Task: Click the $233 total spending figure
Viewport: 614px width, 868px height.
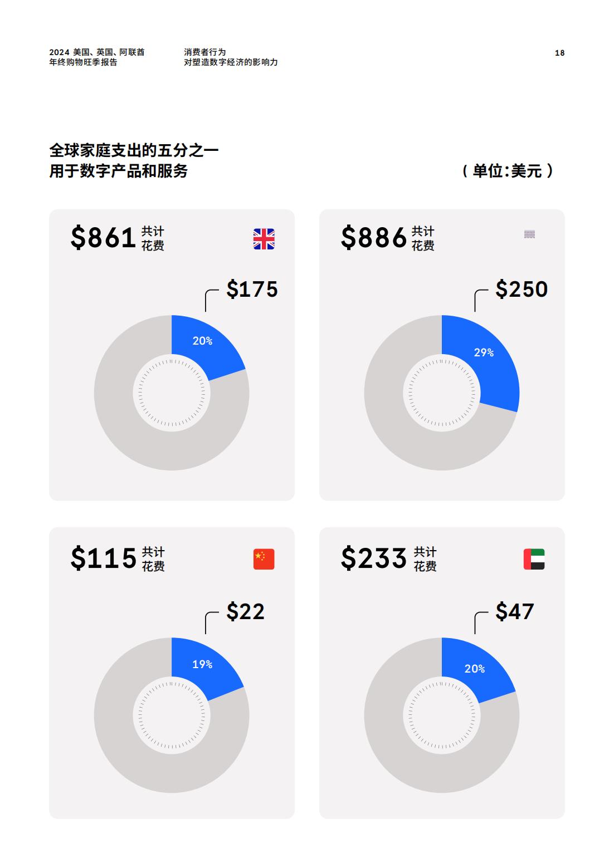Action: (x=374, y=558)
